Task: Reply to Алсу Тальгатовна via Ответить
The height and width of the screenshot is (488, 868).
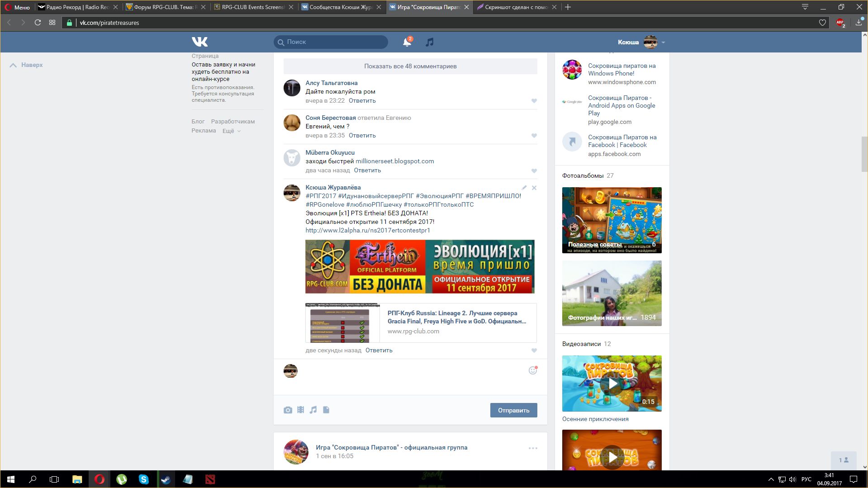Action: pyautogui.click(x=362, y=100)
